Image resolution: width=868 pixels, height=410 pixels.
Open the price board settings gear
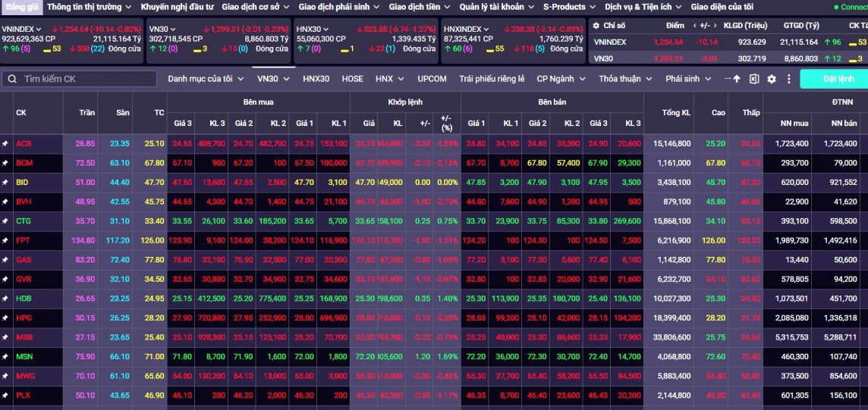(x=772, y=79)
